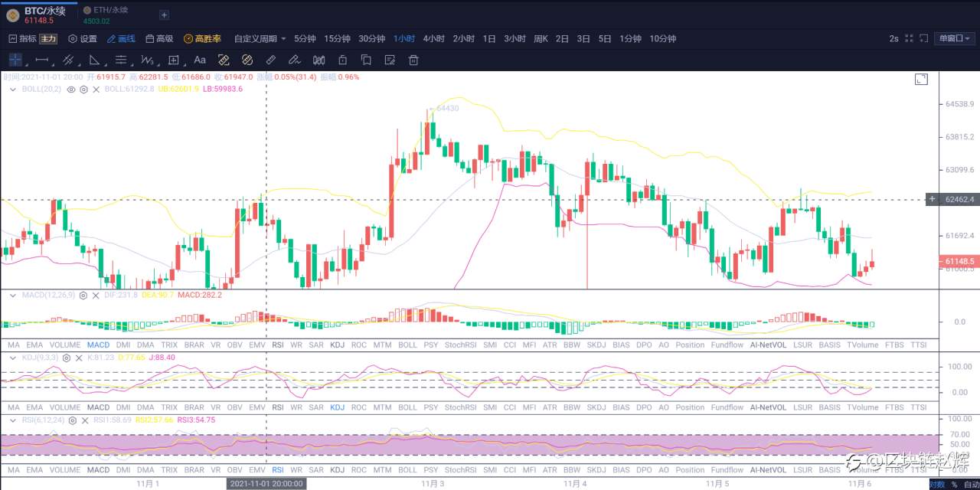Select the text Aa annotation tool

[x=200, y=60]
